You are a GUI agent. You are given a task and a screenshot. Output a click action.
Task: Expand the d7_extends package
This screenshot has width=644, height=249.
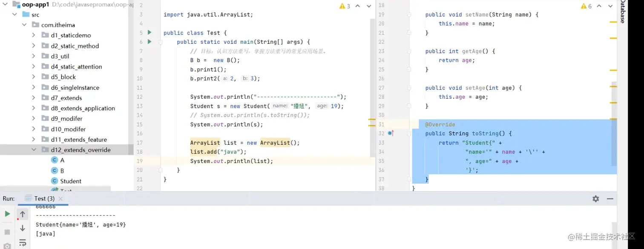(34, 98)
